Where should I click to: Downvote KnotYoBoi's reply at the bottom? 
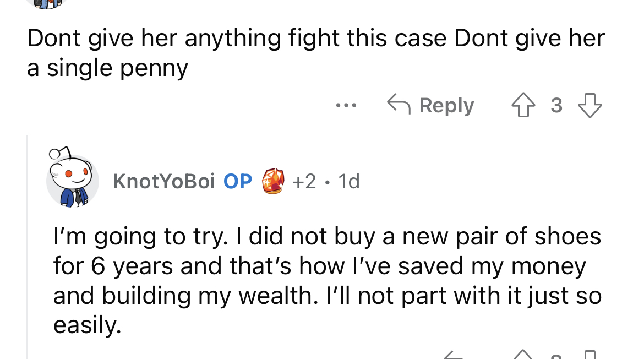[589, 356]
